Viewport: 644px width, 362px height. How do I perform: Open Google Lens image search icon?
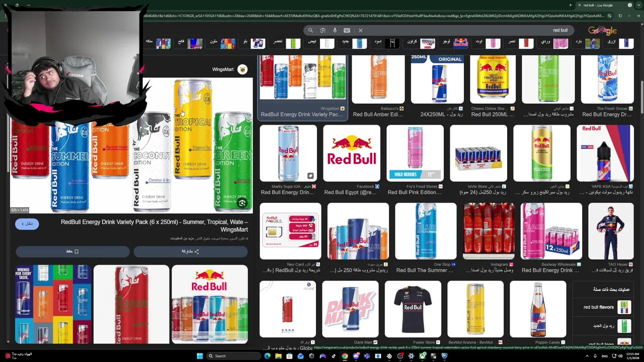(x=323, y=30)
